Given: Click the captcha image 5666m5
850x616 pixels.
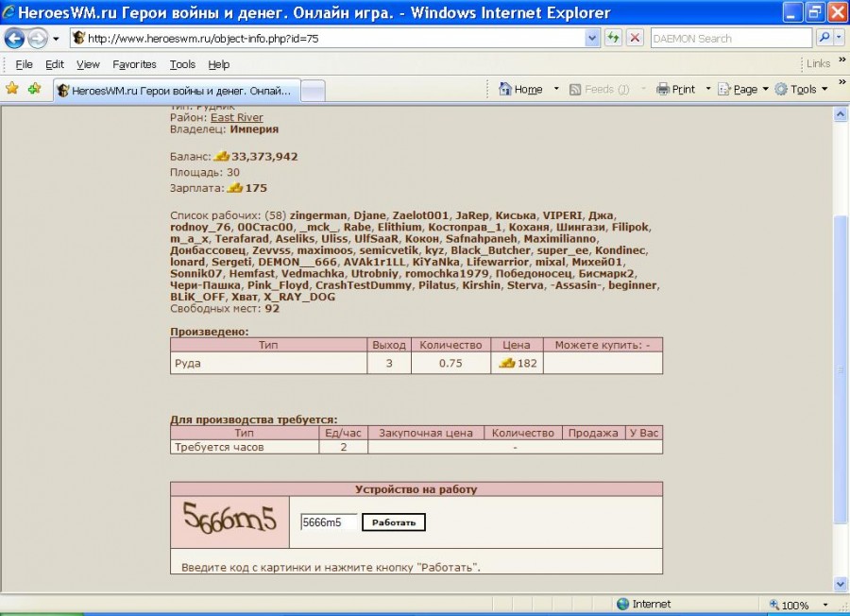Looking at the screenshot, I should [x=229, y=519].
